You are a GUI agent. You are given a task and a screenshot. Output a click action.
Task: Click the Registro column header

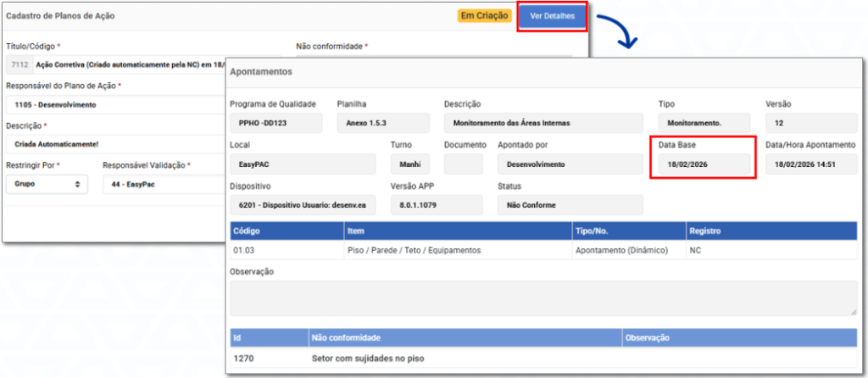point(770,231)
